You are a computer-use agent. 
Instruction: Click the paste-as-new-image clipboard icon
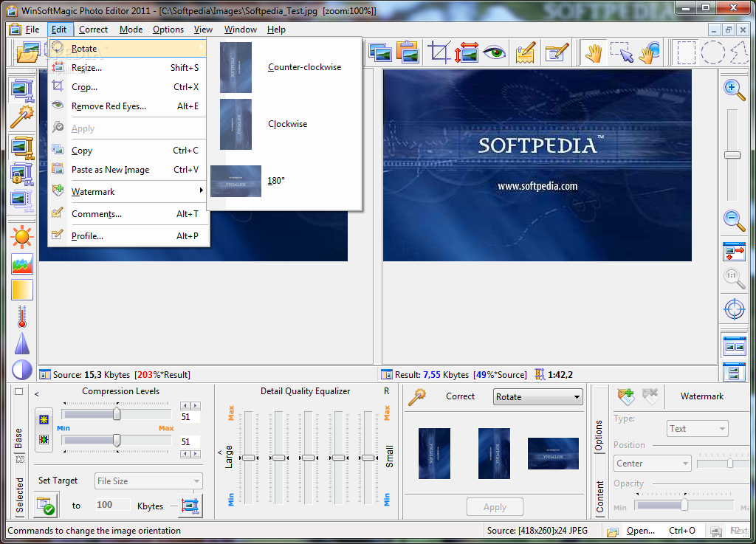click(408, 52)
